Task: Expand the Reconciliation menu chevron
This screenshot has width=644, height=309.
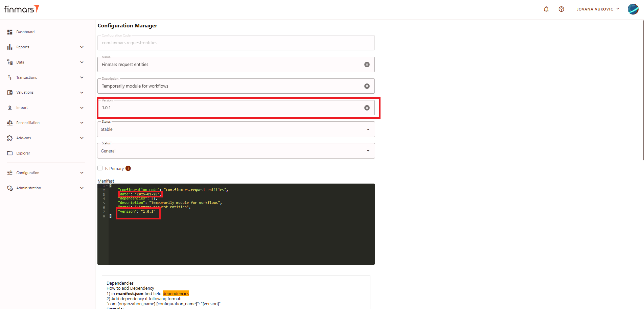Action: coord(82,123)
